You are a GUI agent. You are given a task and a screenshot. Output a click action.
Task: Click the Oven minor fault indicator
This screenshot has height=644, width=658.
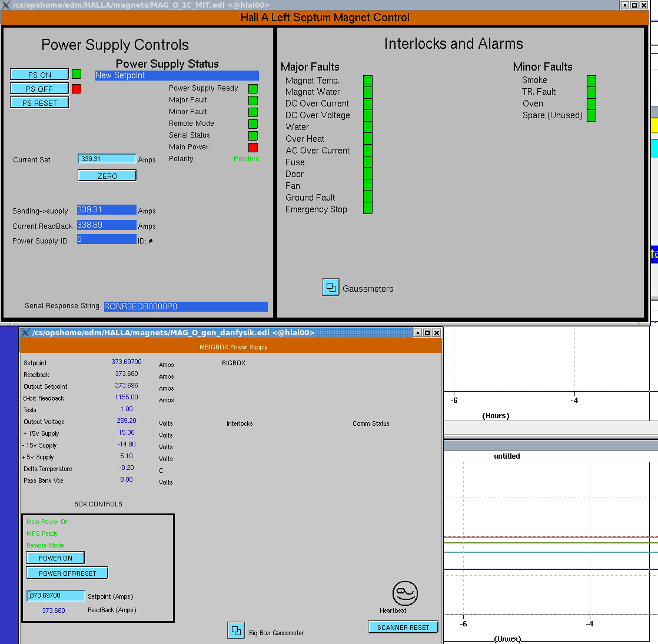pos(591,104)
